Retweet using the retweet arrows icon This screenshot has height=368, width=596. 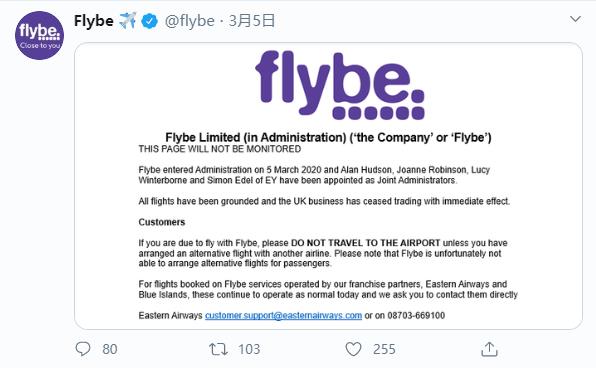(x=218, y=349)
